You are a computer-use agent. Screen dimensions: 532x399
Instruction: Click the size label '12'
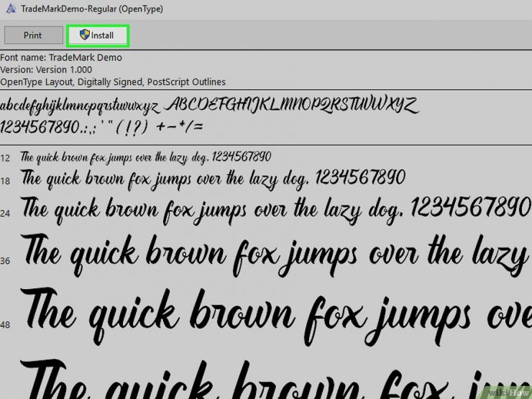[x=5, y=158]
